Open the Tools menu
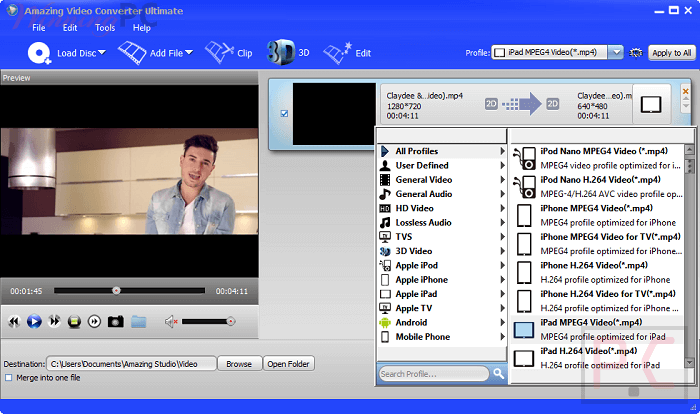700x414 pixels. click(x=105, y=28)
